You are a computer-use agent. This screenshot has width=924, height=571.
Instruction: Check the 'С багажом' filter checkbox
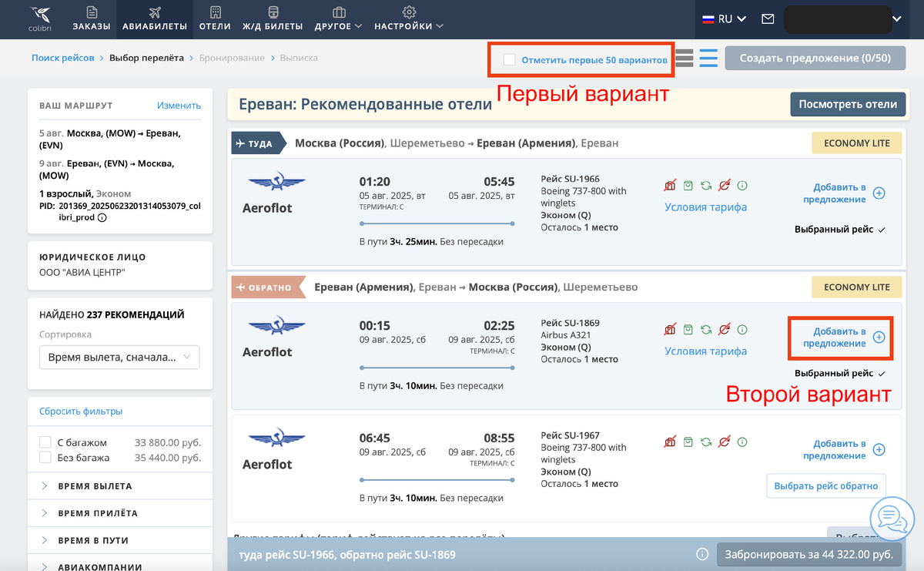click(x=45, y=442)
